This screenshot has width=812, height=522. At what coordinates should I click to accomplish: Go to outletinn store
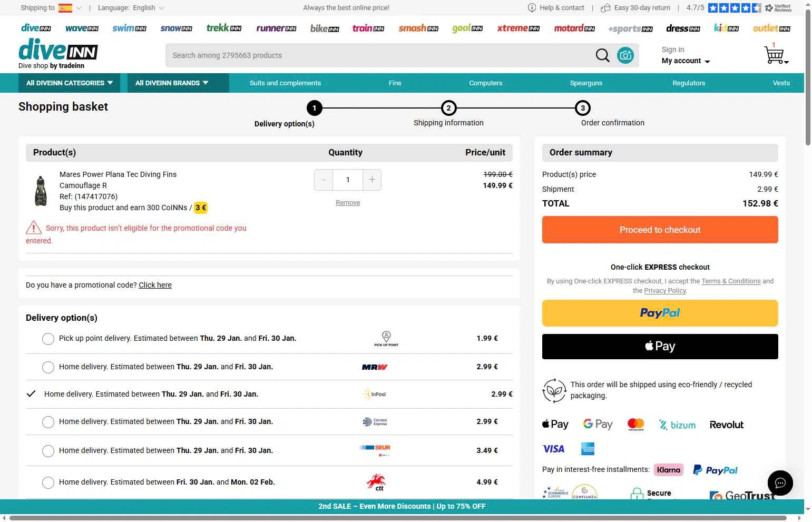[771, 28]
